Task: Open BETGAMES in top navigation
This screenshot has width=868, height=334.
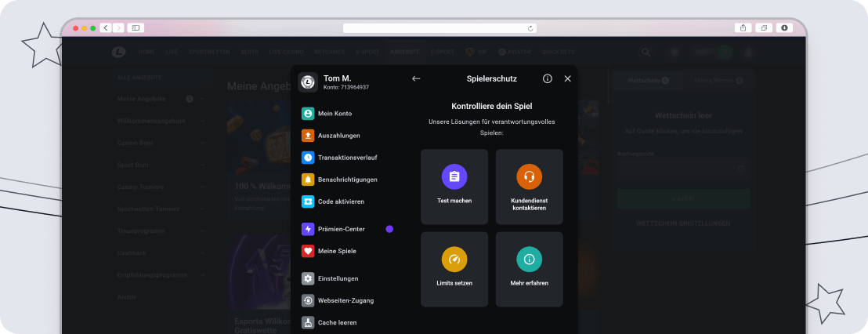Action: point(329,52)
